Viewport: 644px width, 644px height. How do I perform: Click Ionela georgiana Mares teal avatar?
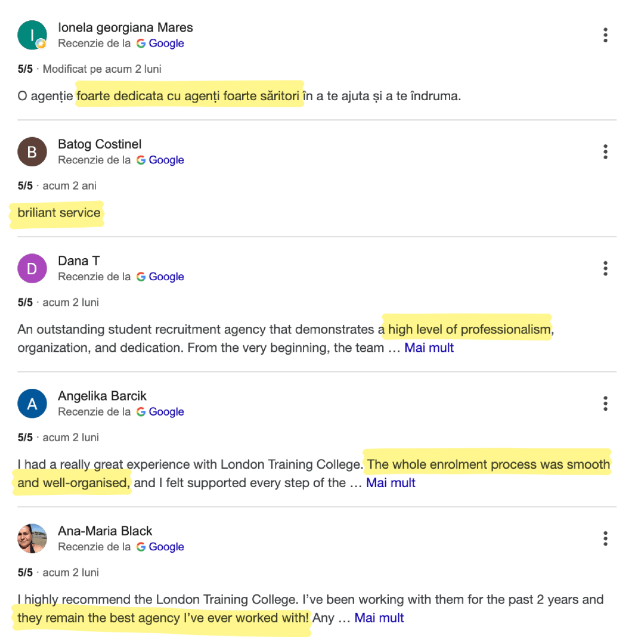point(32,35)
